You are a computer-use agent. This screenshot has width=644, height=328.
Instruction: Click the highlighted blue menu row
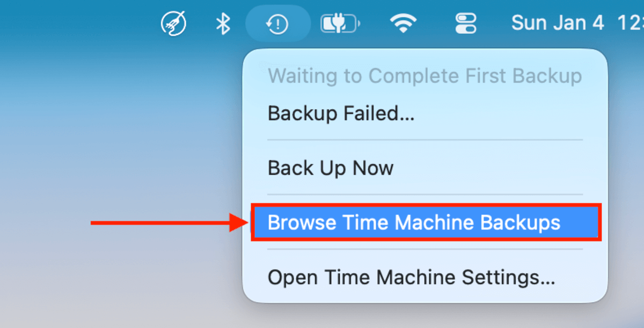pyautogui.click(x=426, y=222)
